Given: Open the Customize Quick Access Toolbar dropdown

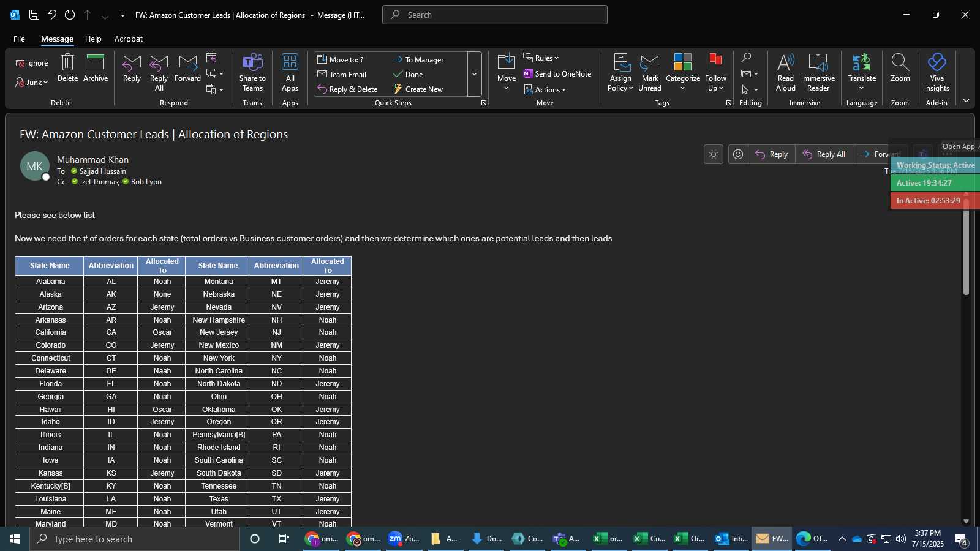Looking at the screenshot, I should click(123, 15).
